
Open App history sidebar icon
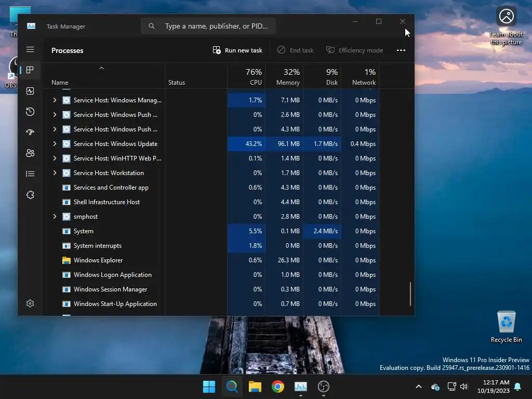[30, 112]
